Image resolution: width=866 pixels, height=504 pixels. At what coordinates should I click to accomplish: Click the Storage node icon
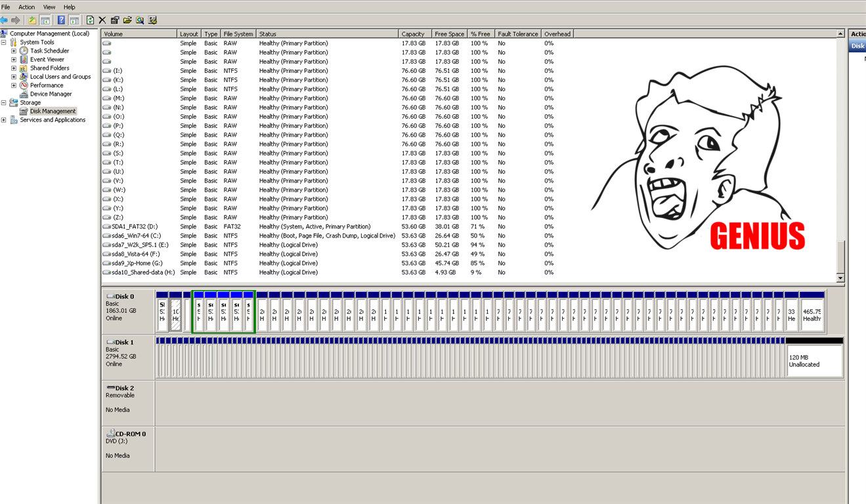tap(14, 102)
